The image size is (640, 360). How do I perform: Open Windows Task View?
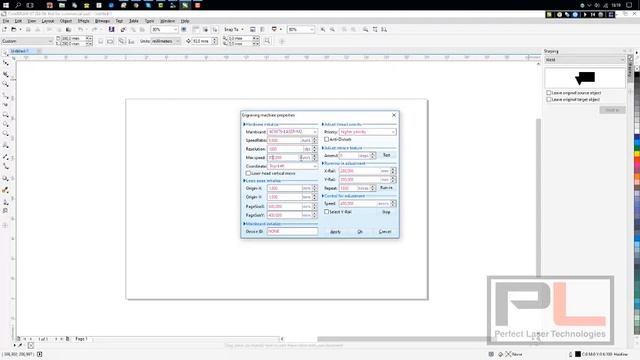click(30, 5)
